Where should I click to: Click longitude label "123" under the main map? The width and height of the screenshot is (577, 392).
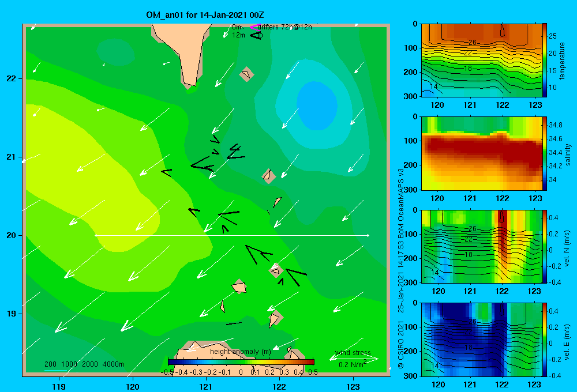[353, 386]
